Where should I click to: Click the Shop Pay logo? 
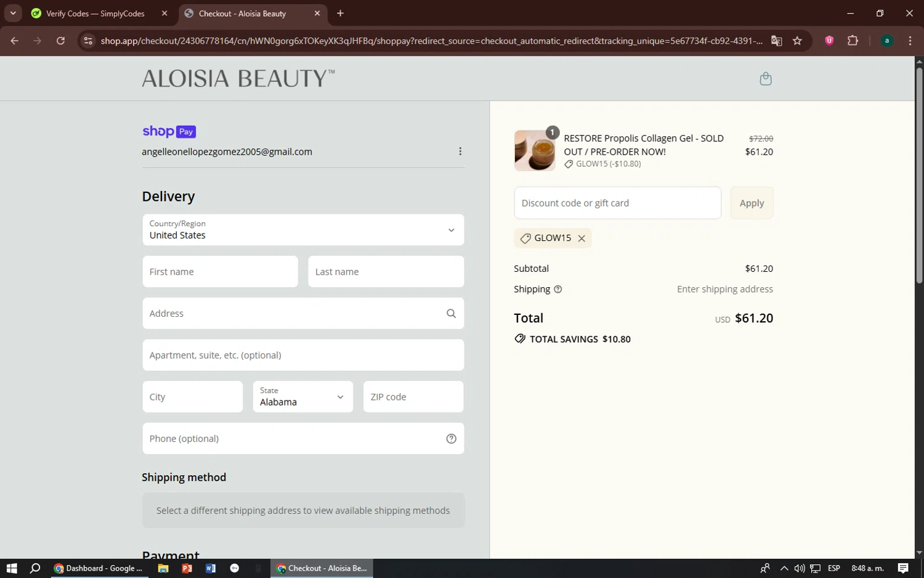(x=169, y=131)
